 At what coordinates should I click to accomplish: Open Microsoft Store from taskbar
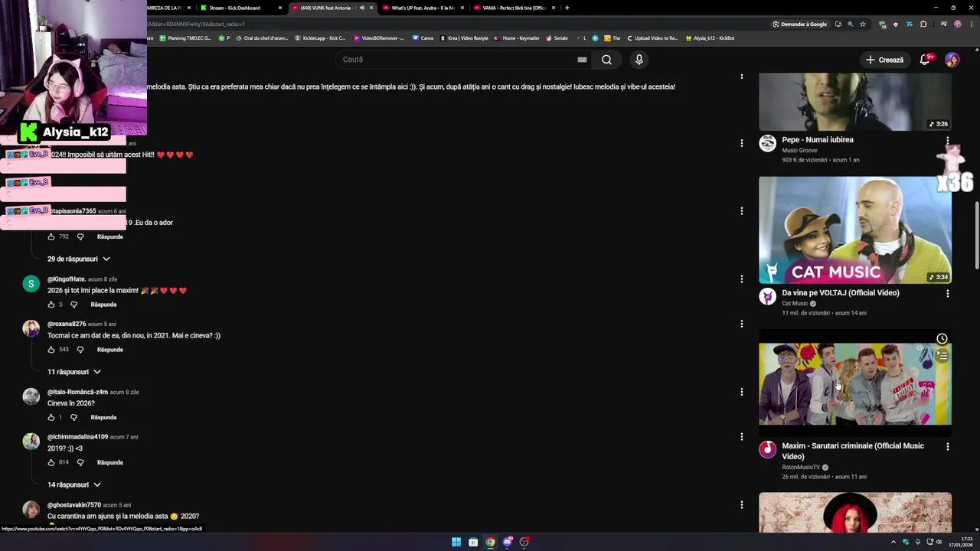[x=473, y=542]
